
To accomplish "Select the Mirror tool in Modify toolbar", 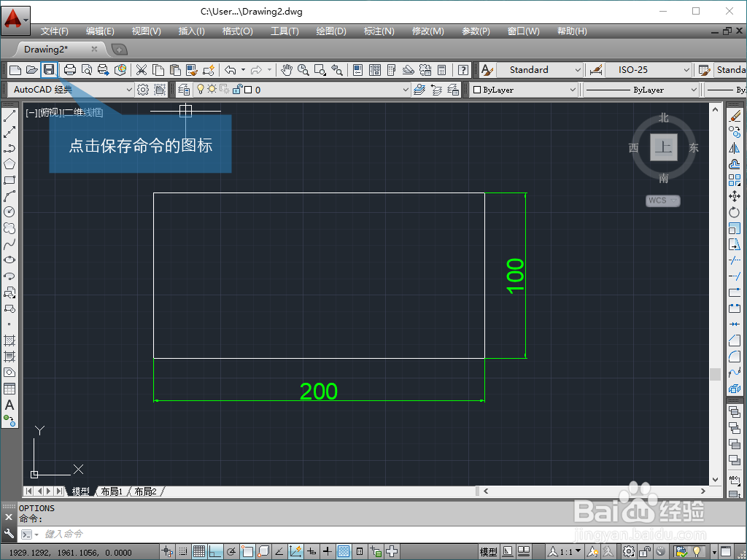I will click(735, 148).
